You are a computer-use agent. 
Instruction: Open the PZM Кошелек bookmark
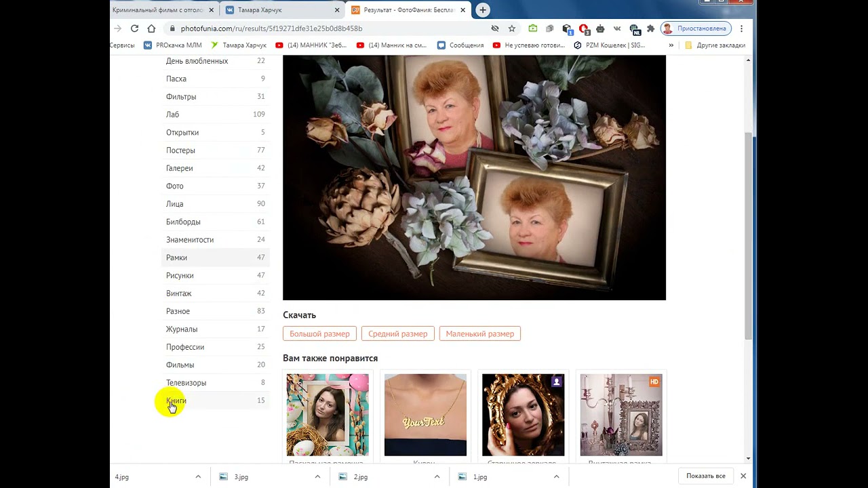tap(609, 45)
